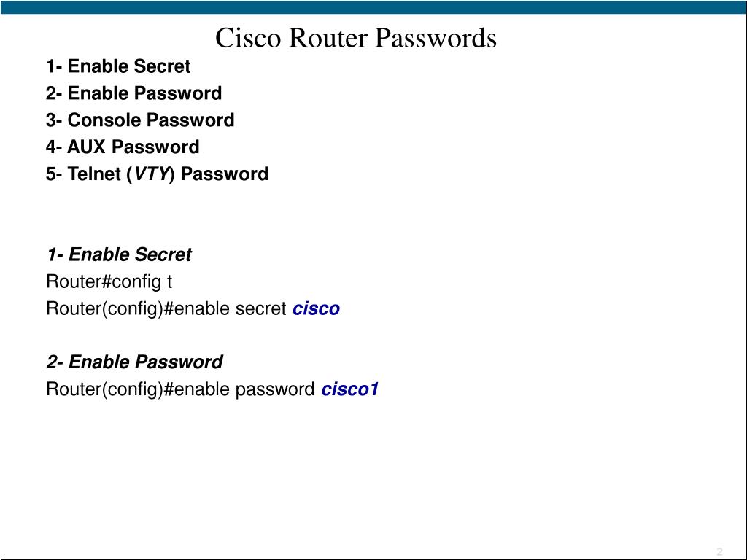Click the '5- Telnet (VTY) Password' line
747x560 pixels.
(158, 174)
